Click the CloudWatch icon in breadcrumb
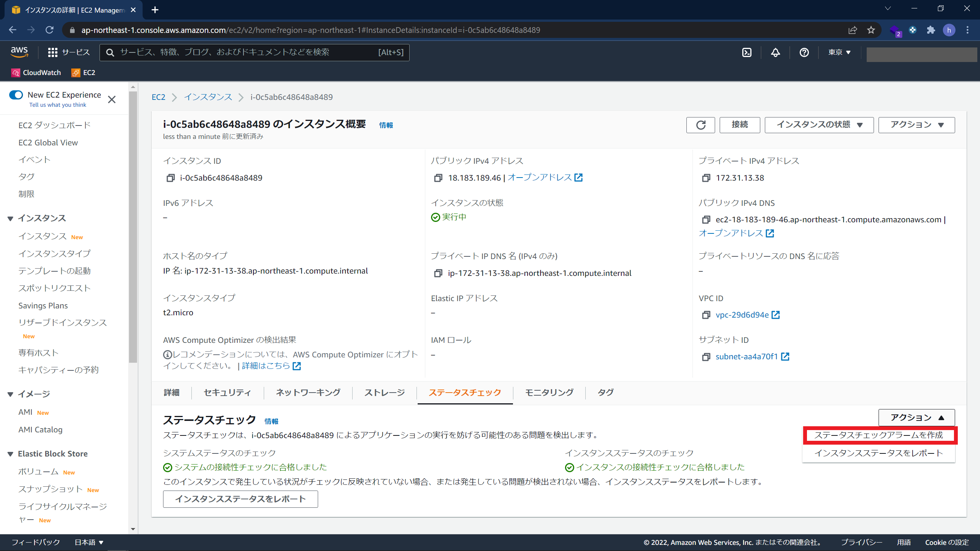 pyautogui.click(x=13, y=73)
